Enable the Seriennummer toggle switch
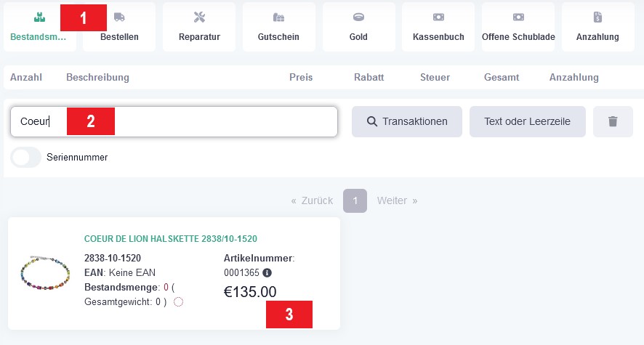This screenshot has width=644, height=345. coord(26,157)
